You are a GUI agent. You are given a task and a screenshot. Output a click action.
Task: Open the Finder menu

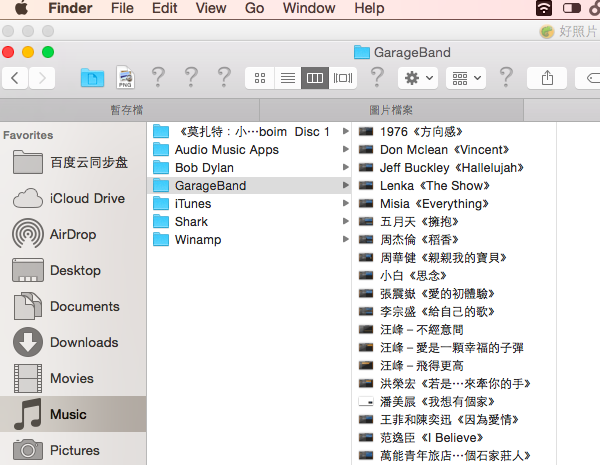click(70, 8)
